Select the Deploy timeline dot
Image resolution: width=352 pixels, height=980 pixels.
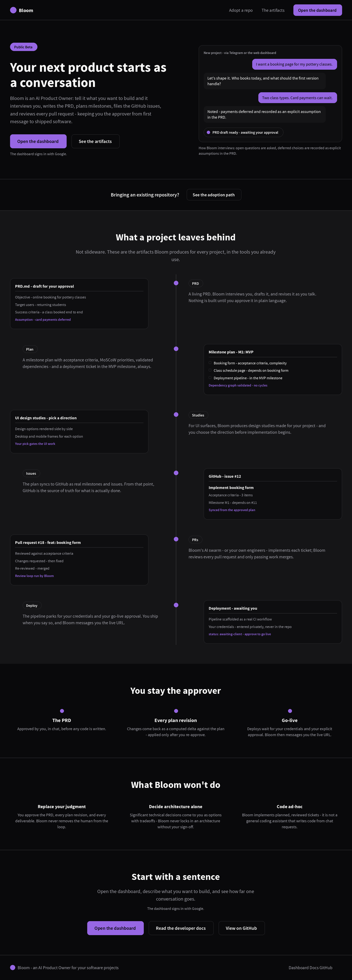(176, 605)
